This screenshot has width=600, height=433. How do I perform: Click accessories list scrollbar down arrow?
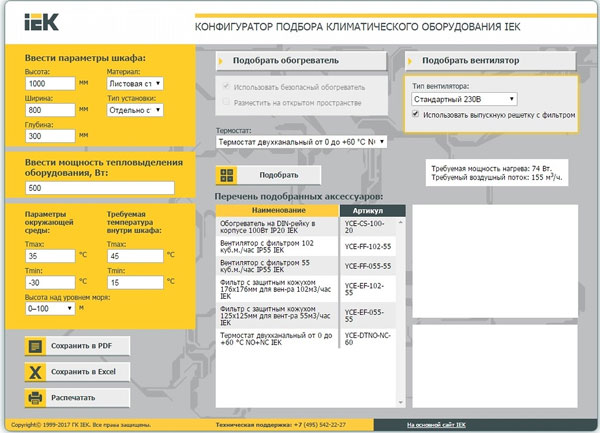pyautogui.click(x=401, y=402)
